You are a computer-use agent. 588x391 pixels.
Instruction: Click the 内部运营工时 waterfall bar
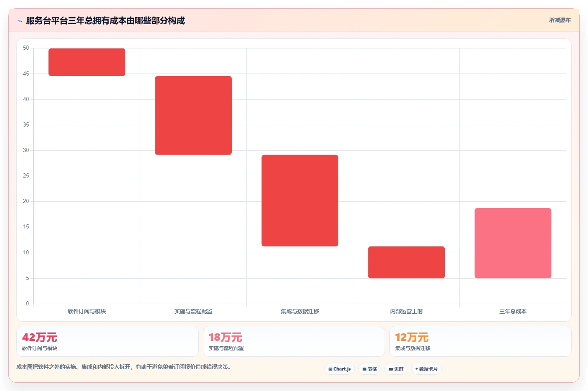406,262
